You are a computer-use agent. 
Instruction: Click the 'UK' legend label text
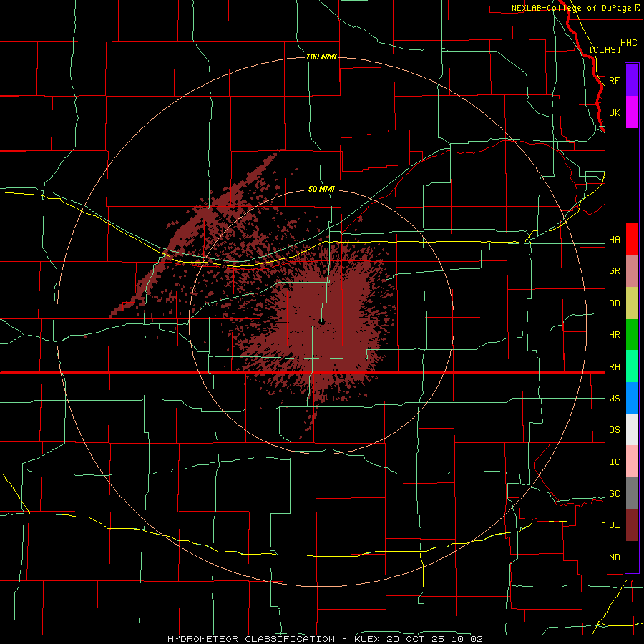pyautogui.click(x=615, y=112)
